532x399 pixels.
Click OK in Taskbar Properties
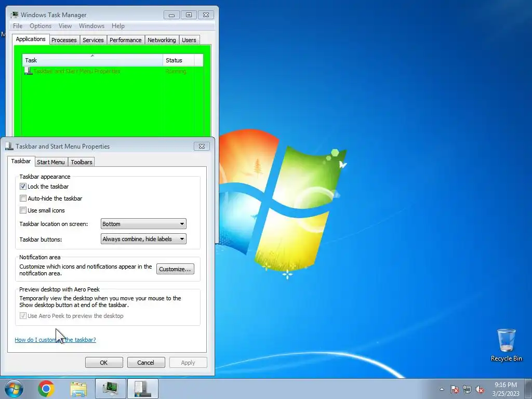tap(104, 362)
